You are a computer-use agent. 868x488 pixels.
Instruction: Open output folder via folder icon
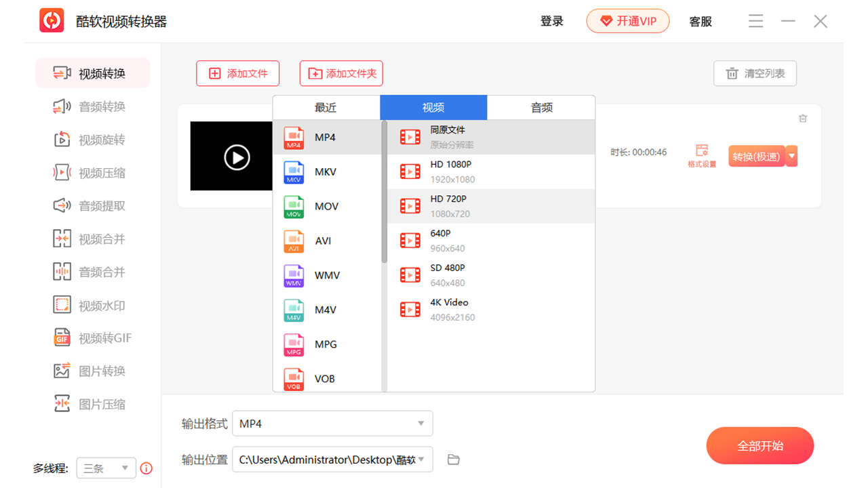pyautogui.click(x=453, y=459)
